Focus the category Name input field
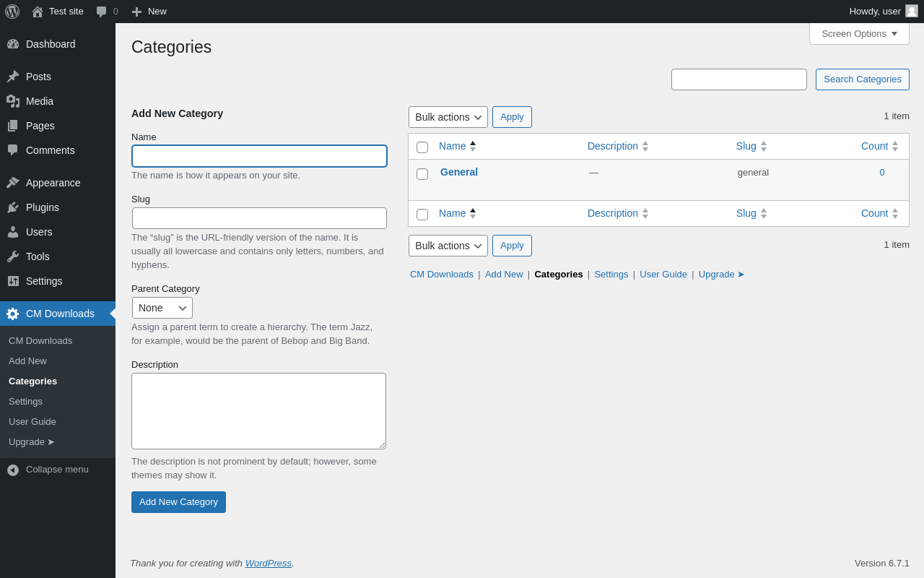The width and height of the screenshot is (924, 578). coord(259,156)
